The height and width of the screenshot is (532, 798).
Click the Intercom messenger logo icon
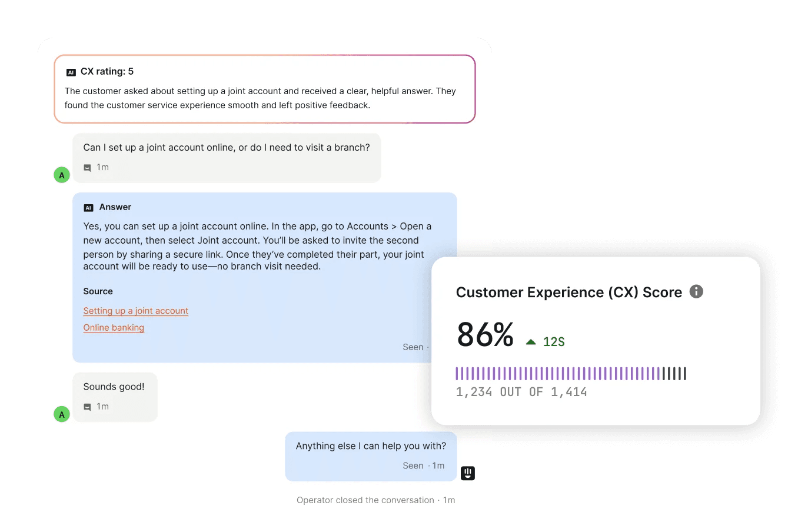click(468, 473)
